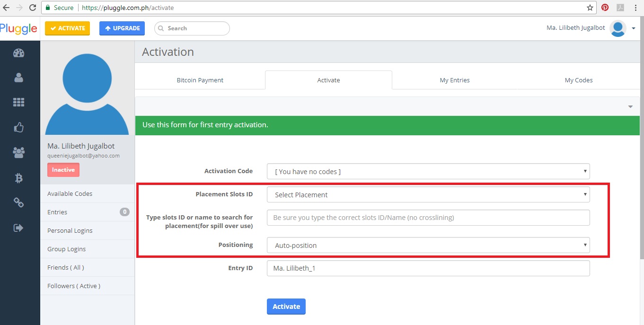Switch to the My Codes tab
This screenshot has height=325, width=644.
coord(579,80)
